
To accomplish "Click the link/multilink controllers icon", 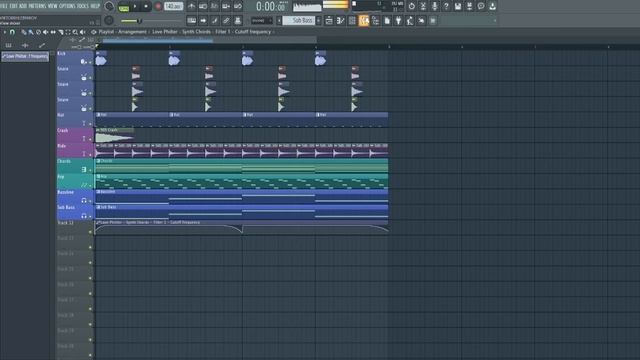I will click(226, 20).
